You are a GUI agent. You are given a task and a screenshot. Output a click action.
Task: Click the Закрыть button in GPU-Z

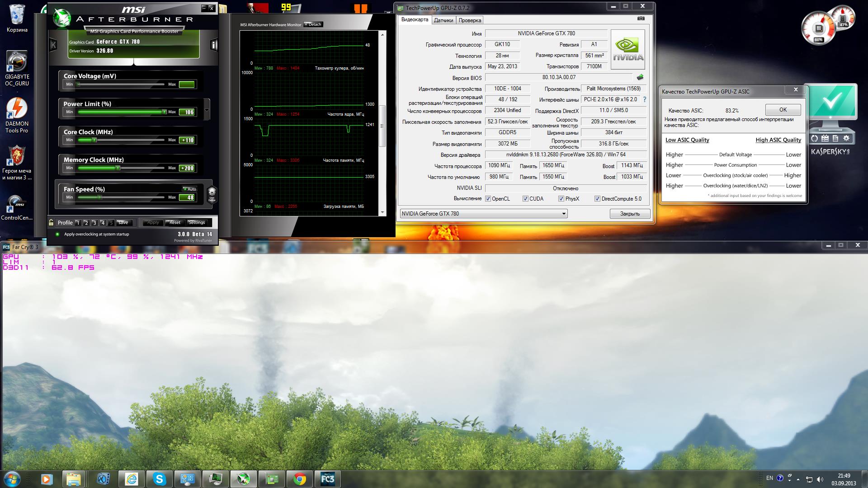(x=629, y=214)
